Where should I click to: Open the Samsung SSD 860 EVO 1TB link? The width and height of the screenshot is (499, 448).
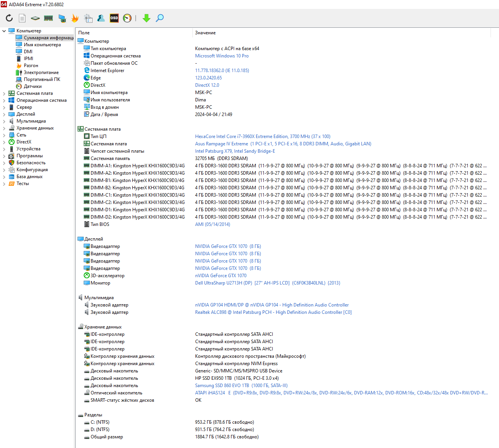click(x=241, y=386)
